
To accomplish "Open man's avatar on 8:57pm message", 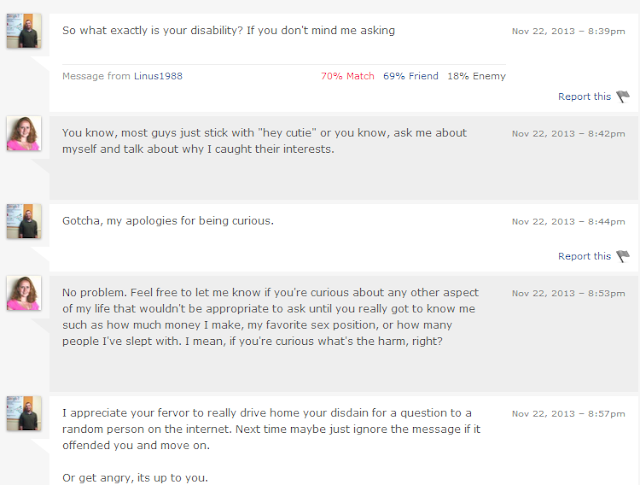I will (x=24, y=413).
